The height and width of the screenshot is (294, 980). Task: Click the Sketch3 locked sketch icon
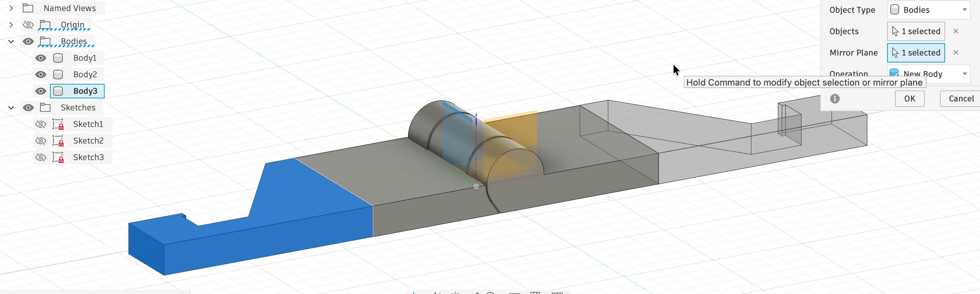(x=58, y=157)
